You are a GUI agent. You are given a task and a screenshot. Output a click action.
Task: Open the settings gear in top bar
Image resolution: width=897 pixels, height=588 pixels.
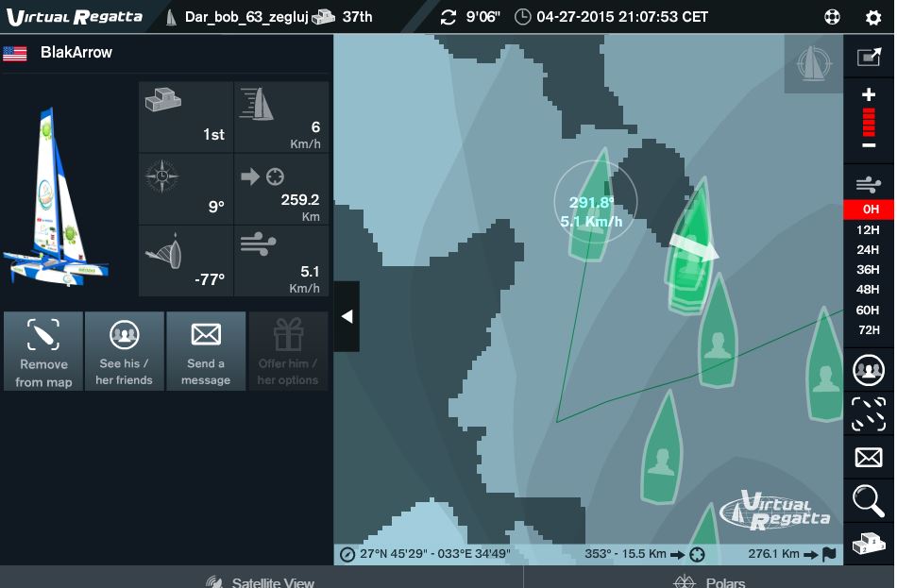tap(873, 17)
